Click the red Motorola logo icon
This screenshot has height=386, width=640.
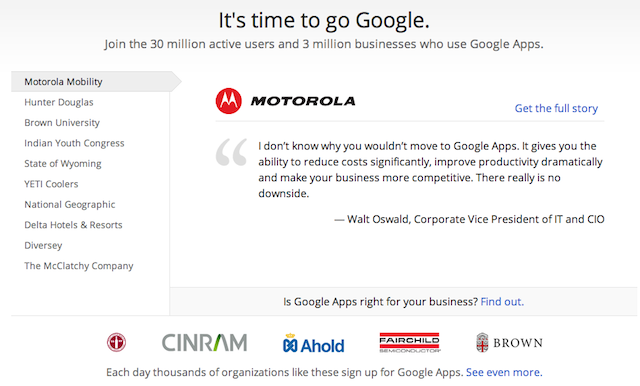click(x=229, y=101)
